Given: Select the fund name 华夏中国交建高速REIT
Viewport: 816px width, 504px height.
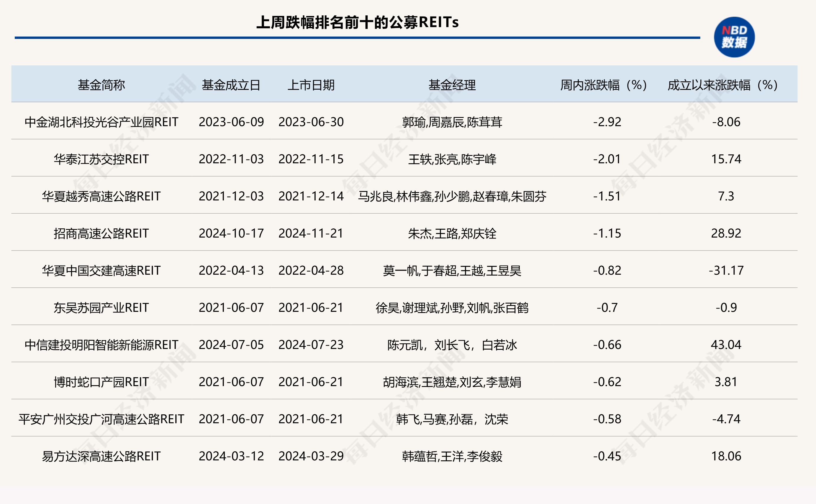Looking at the screenshot, I should 101,270.
